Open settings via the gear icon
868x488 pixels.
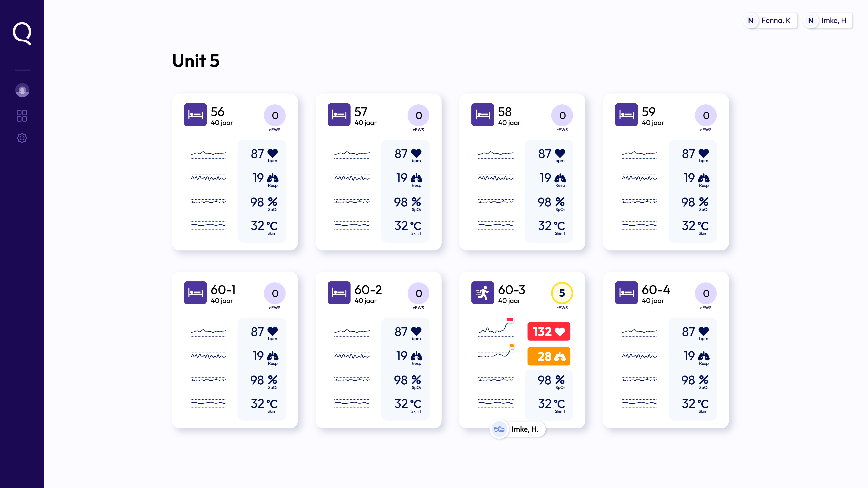click(x=22, y=138)
